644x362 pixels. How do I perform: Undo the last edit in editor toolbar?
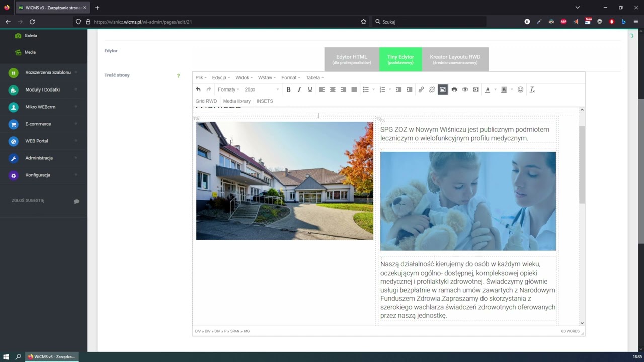tap(198, 89)
